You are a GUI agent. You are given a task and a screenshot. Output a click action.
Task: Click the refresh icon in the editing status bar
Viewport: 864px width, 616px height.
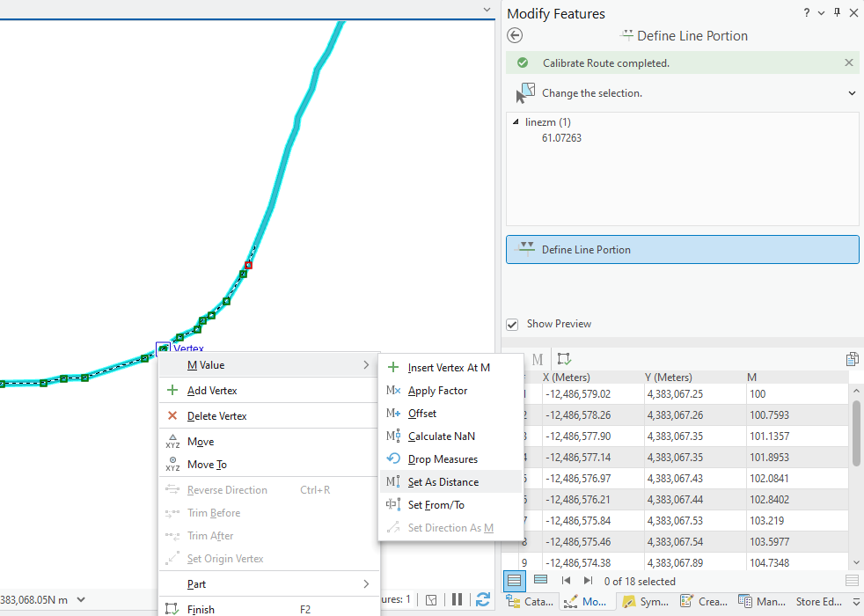coord(482,599)
